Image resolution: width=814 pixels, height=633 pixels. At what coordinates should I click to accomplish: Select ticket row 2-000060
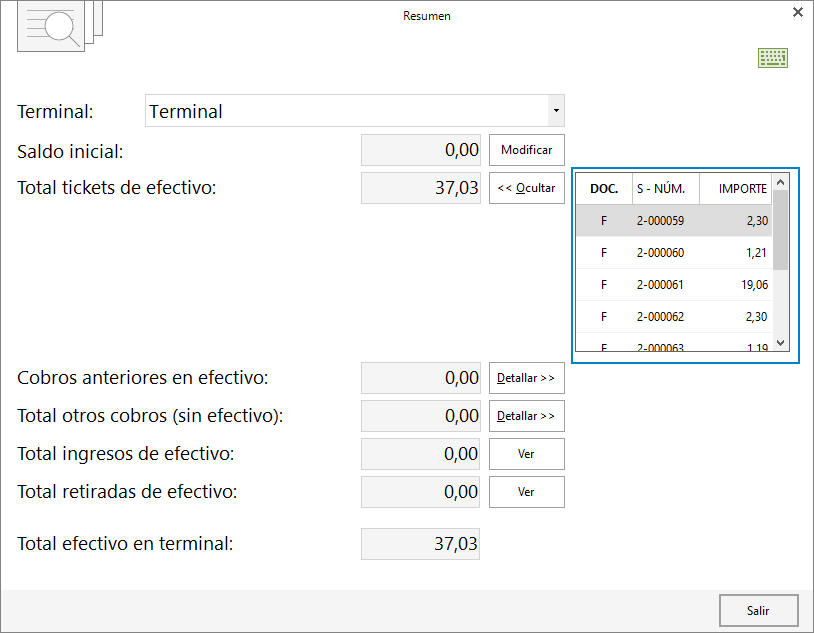click(674, 253)
